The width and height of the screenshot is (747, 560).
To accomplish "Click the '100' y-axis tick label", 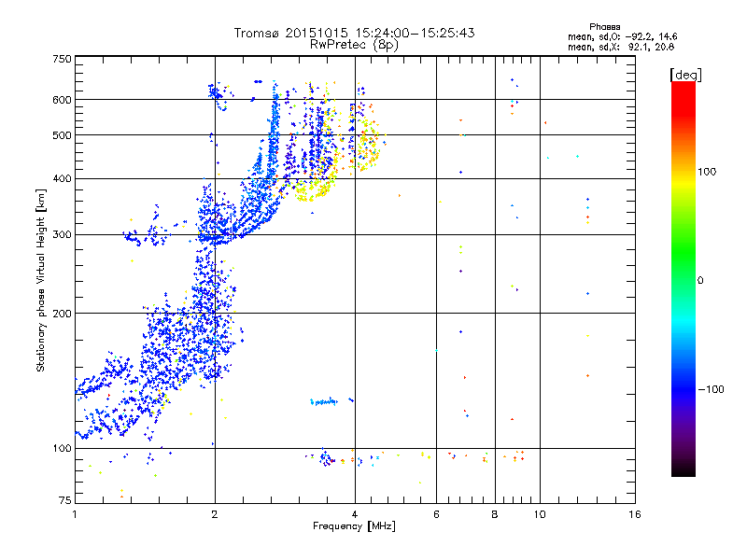I will [62, 449].
